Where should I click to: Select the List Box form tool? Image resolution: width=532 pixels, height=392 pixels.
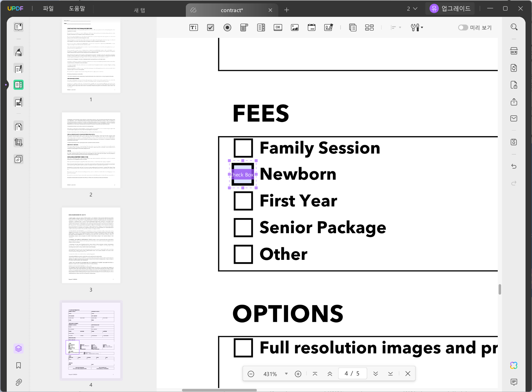click(x=261, y=27)
